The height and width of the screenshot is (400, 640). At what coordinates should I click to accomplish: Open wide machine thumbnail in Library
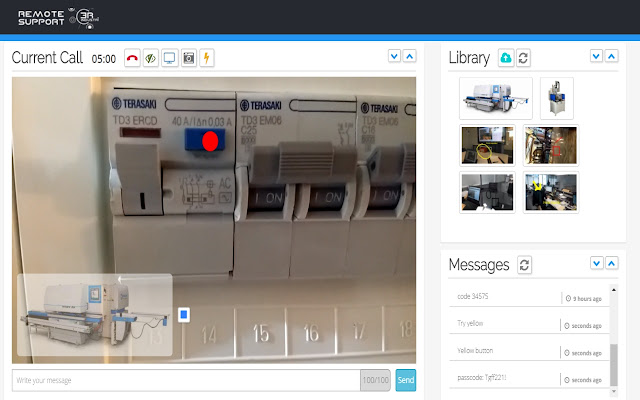496,98
